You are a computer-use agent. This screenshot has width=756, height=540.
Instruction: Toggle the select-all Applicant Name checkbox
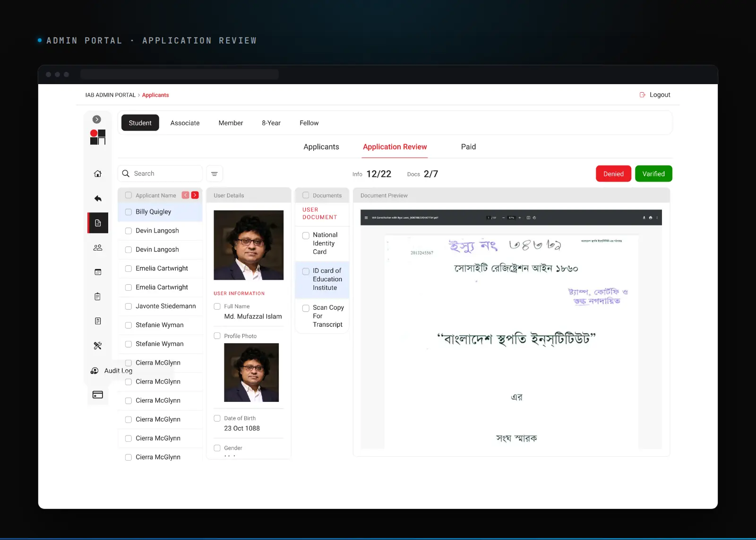[x=129, y=195]
